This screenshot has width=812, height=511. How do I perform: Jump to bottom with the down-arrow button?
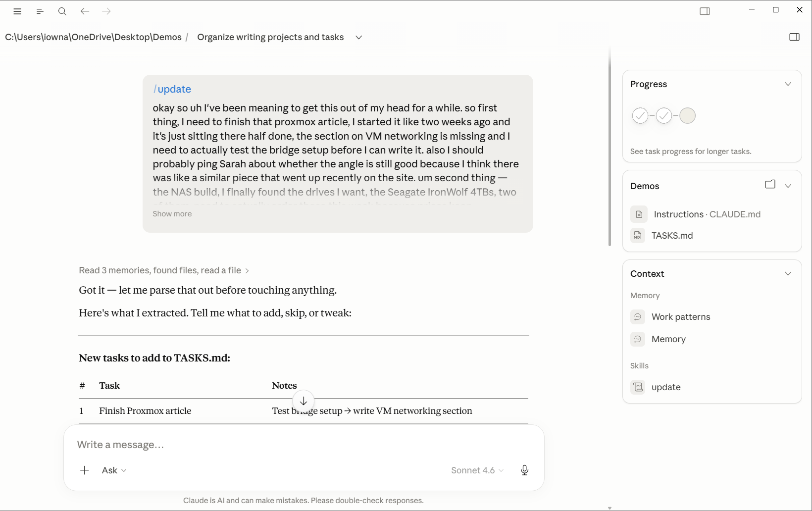[304, 402]
